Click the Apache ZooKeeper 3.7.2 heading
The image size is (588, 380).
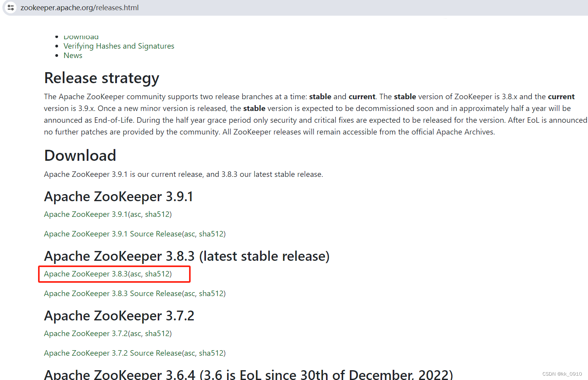click(119, 316)
